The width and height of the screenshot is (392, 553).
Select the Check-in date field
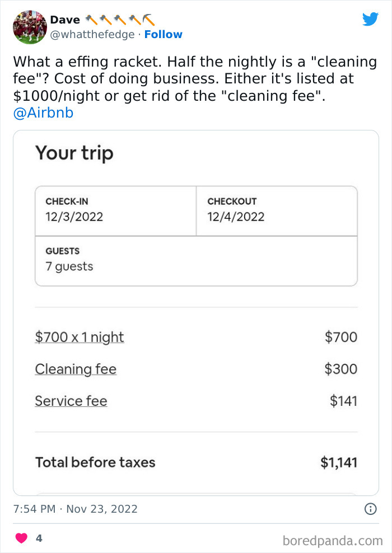point(115,210)
